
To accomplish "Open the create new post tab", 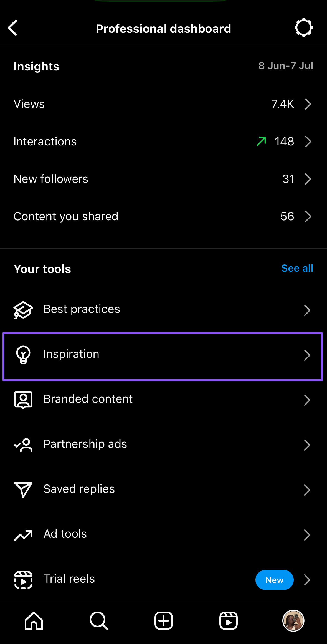I will (x=163, y=621).
